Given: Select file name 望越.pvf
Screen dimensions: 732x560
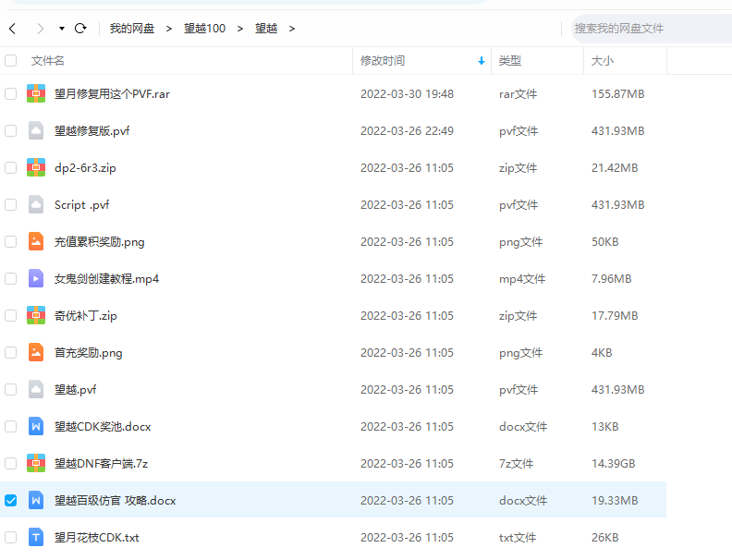Looking at the screenshot, I should coord(75,389).
